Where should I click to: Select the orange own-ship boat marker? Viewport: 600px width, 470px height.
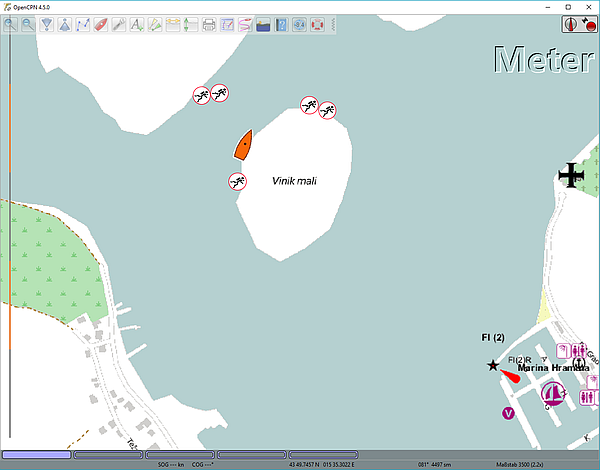pyautogui.click(x=244, y=145)
